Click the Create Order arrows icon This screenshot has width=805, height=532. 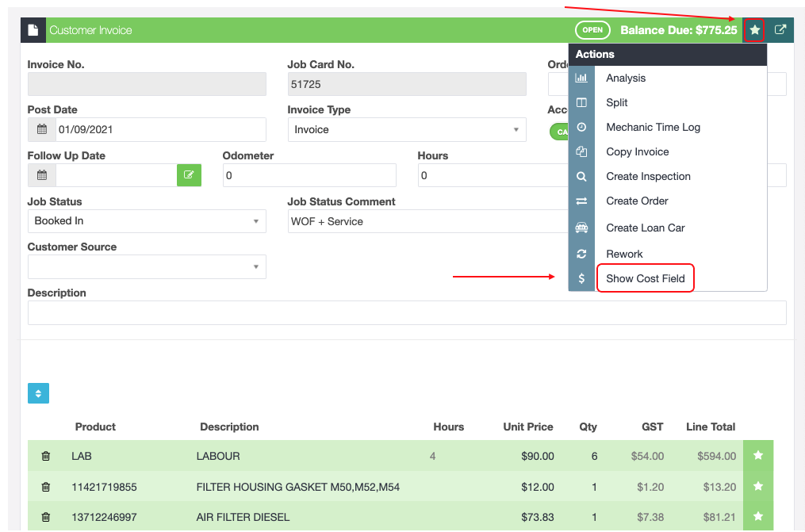tap(581, 201)
